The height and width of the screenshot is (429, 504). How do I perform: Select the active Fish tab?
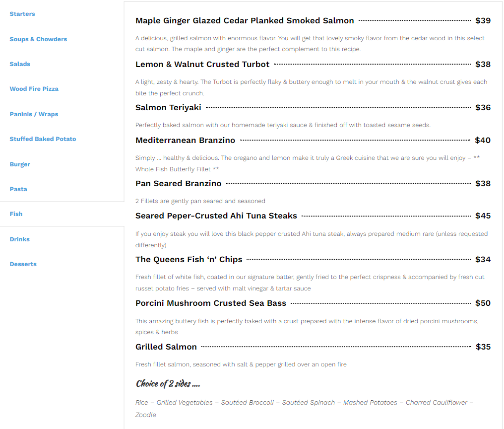16,214
